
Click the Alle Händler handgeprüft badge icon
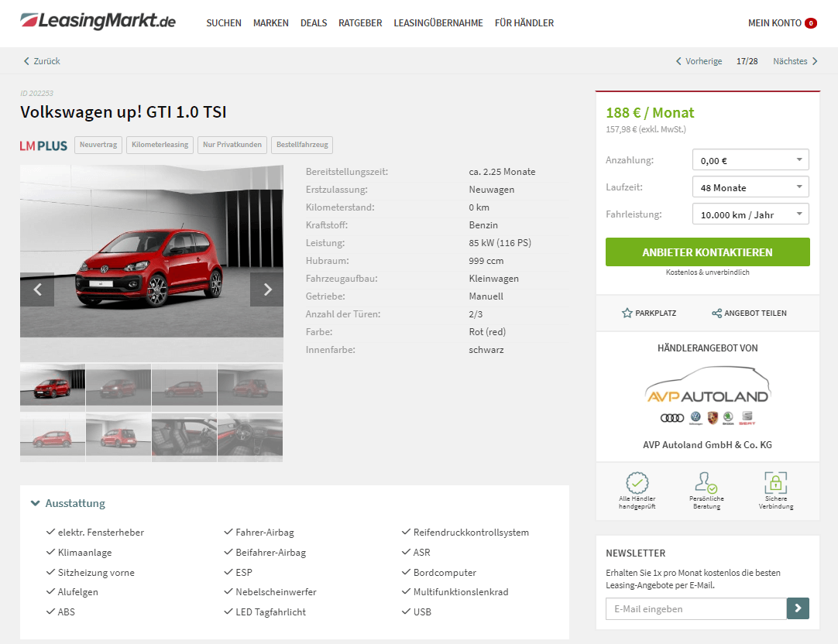coord(637,482)
